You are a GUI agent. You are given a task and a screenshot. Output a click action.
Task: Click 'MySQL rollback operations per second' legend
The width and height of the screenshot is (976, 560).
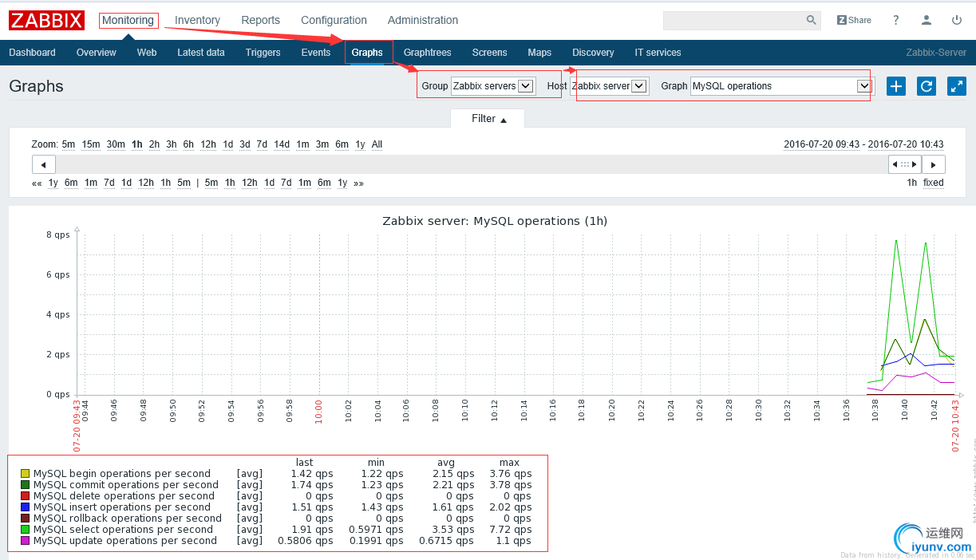(x=127, y=519)
